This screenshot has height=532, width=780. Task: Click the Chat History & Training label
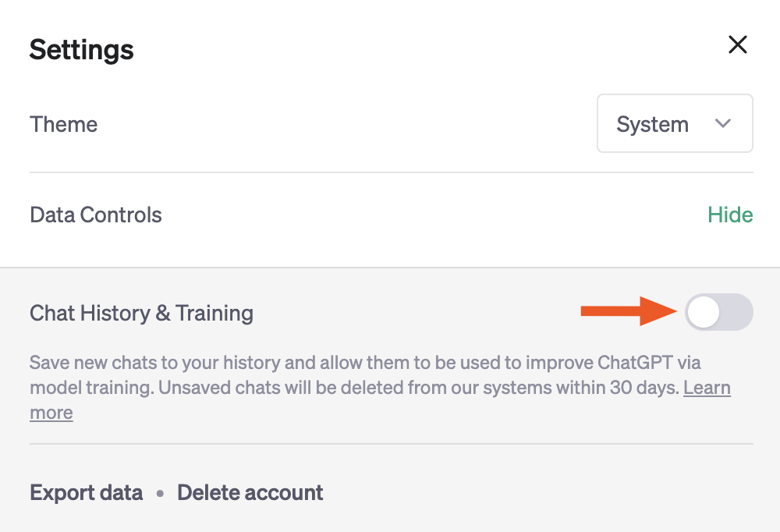coord(141,313)
